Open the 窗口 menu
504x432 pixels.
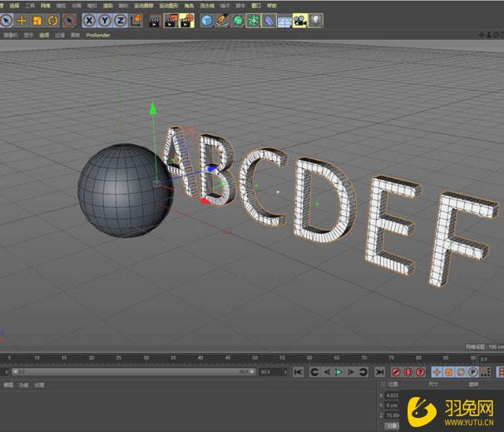pos(256,6)
